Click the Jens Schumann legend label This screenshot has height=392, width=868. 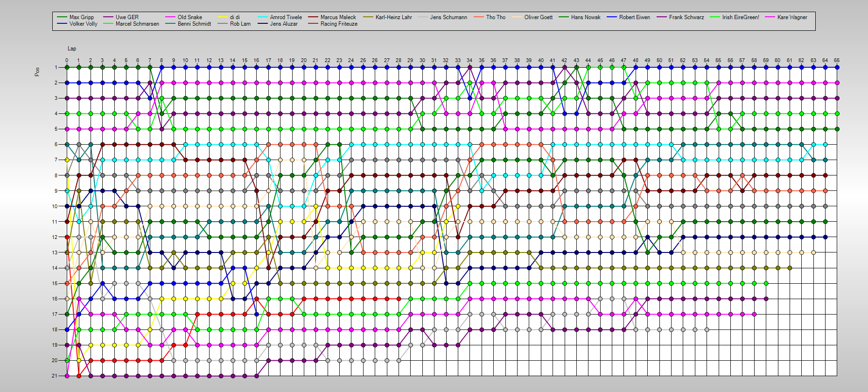[x=448, y=17]
